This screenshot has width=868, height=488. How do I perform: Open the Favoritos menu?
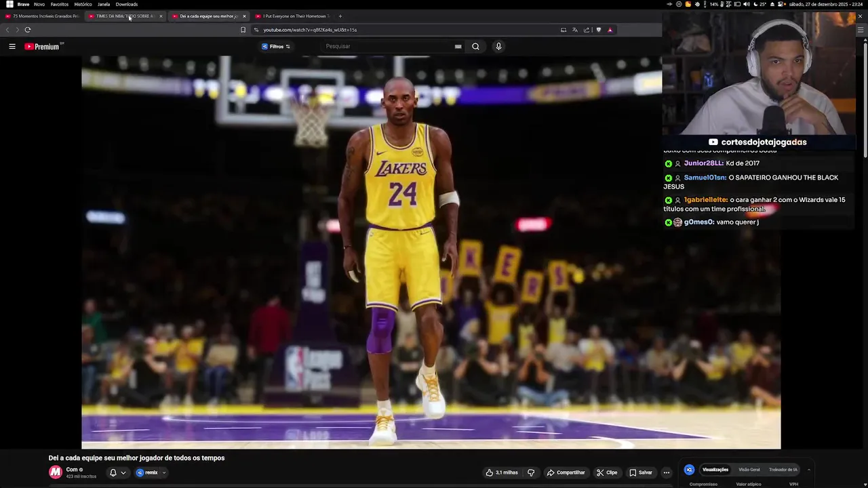tap(60, 4)
